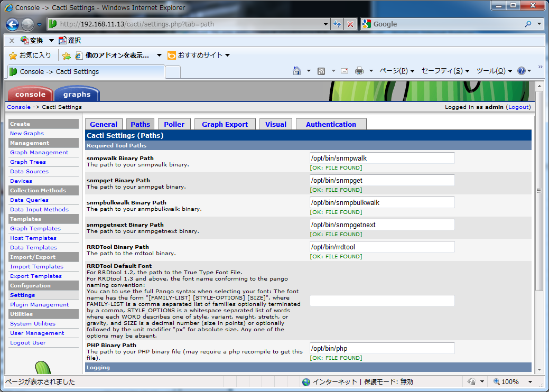Open the ページ(P) menu dropdown

point(397,71)
